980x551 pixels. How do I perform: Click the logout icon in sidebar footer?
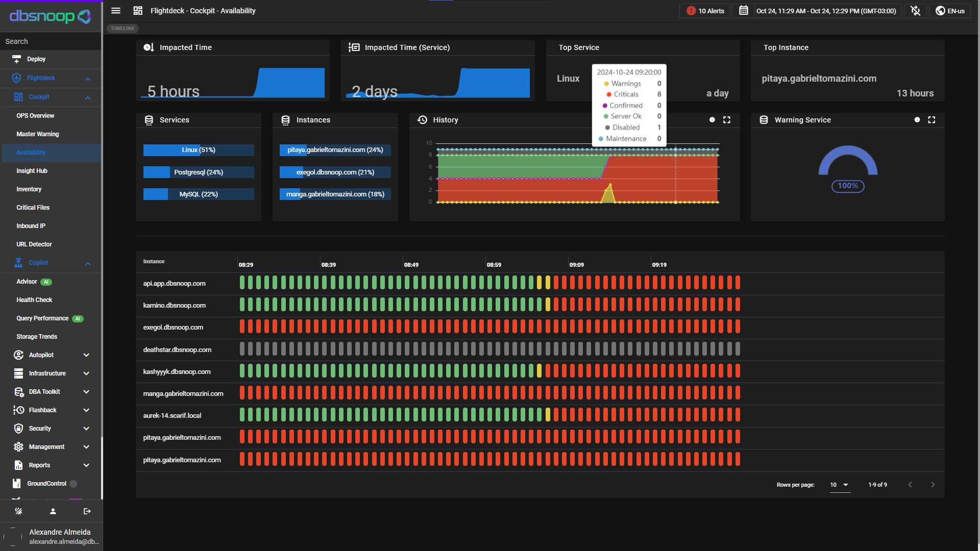(x=87, y=511)
